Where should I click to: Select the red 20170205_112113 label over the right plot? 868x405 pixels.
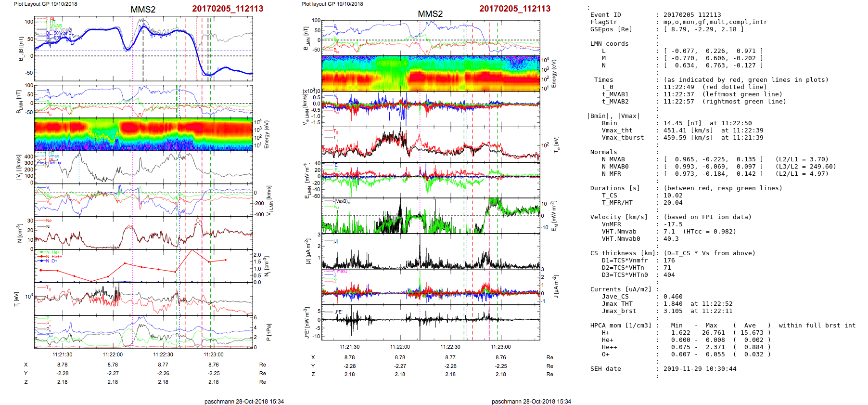515,9
